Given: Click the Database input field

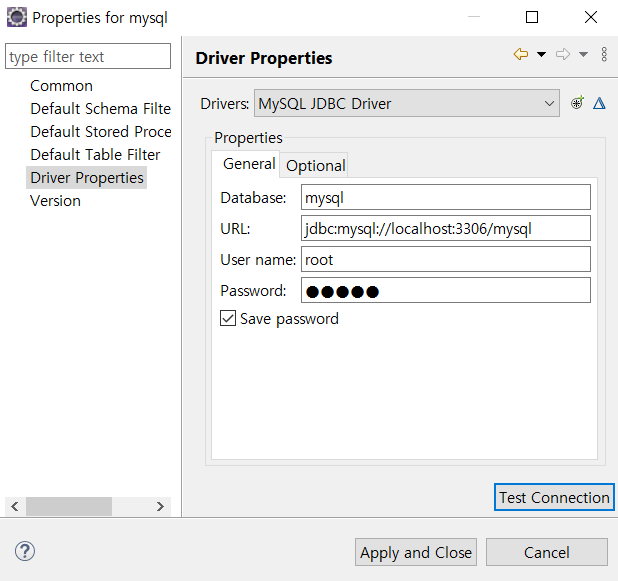Looking at the screenshot, I should [446, 197].
